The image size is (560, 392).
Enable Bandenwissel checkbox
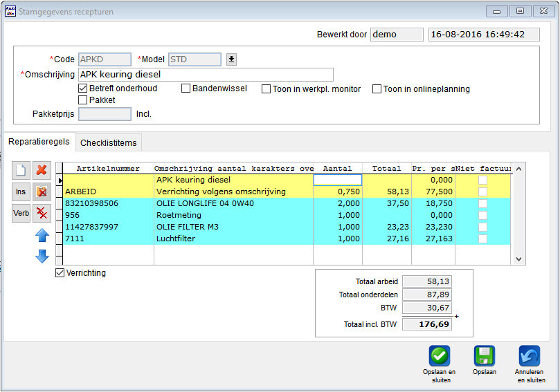pos(186,88)
